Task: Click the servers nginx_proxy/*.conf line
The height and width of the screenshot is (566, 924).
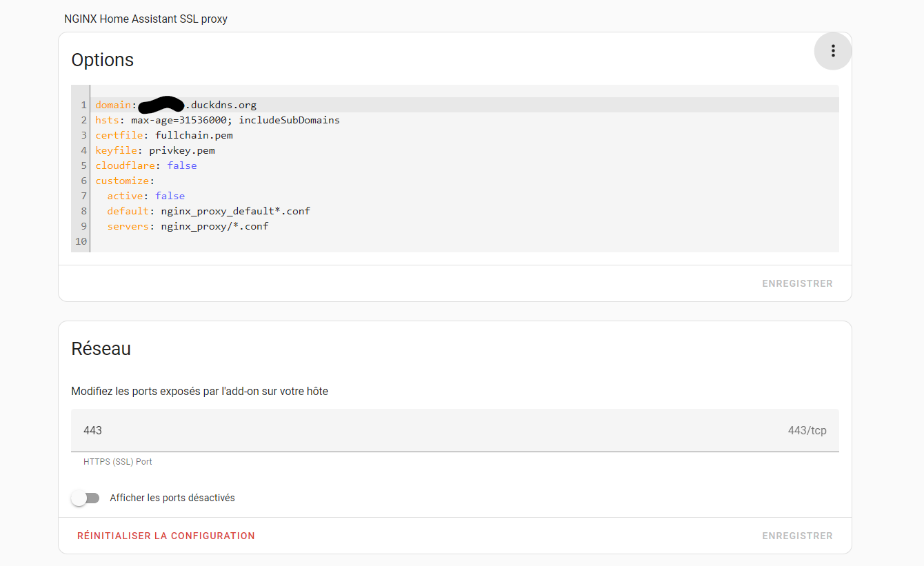Action: pos(465,226)
